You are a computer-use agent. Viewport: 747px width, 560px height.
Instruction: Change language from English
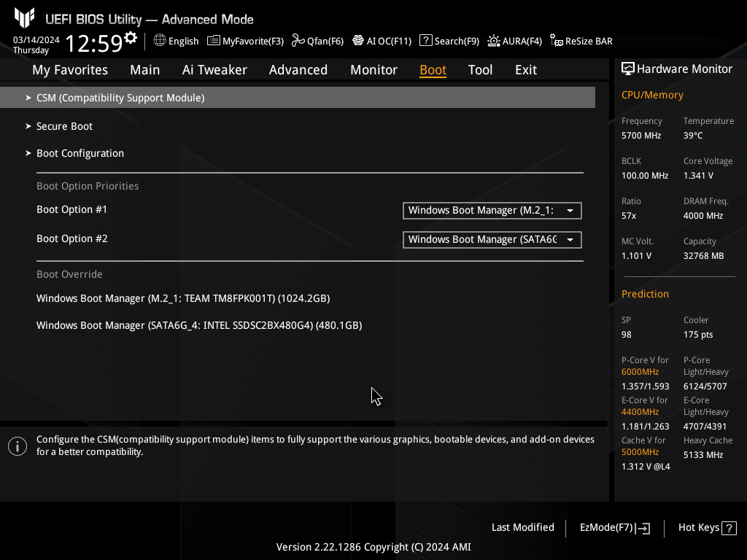(183, 42)
